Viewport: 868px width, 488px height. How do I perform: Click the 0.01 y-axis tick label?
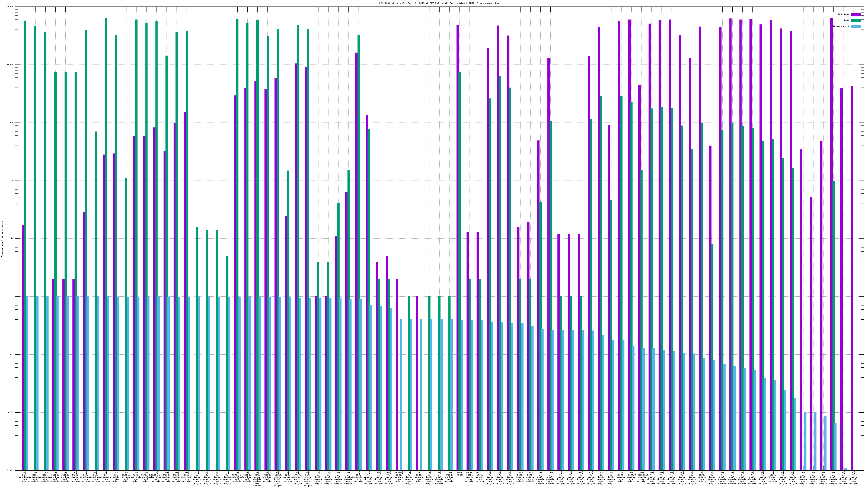[11, 413]
